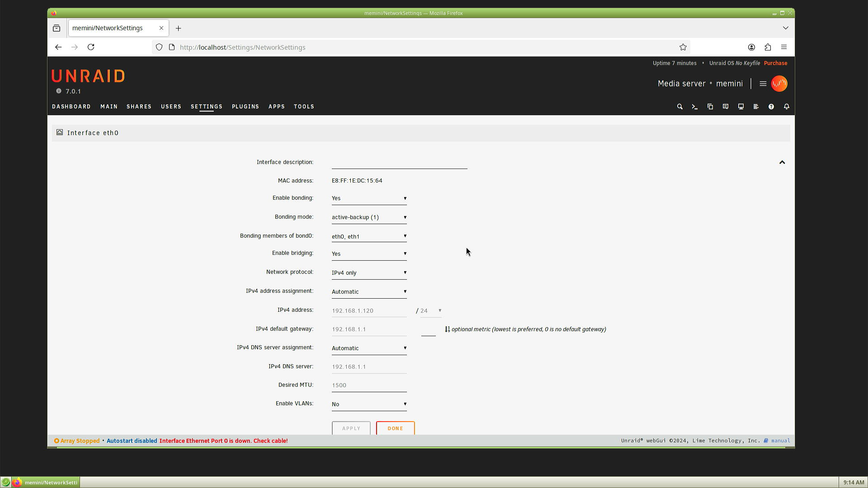Open the IPv4 address assignment dropdown
The image size is (868, 488).
(x=369, y=292)
